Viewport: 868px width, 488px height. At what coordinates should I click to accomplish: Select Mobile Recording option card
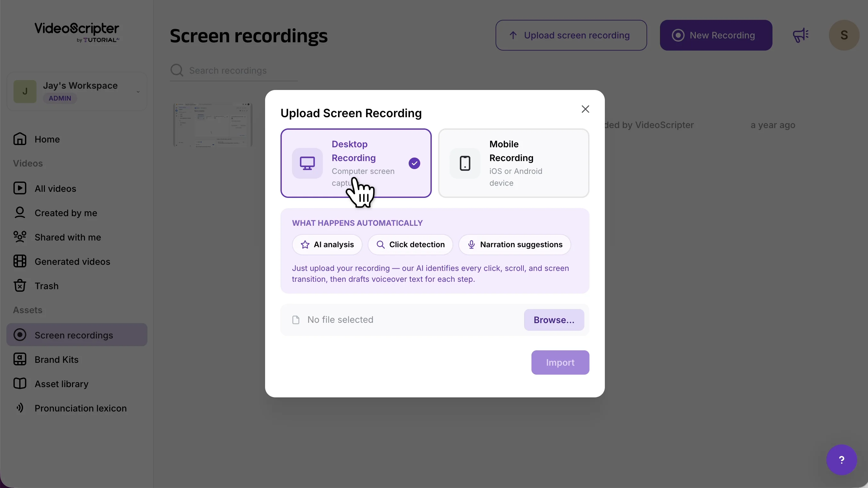(513, 163)
